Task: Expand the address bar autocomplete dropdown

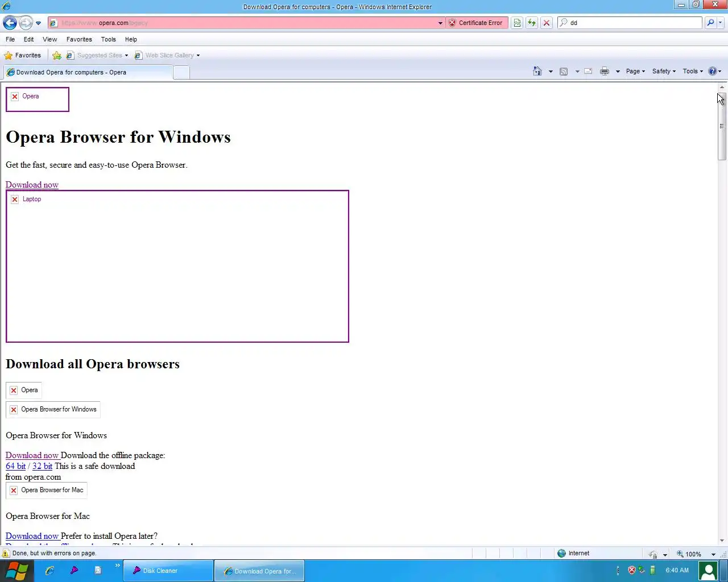Action: [x=440, y=23]
